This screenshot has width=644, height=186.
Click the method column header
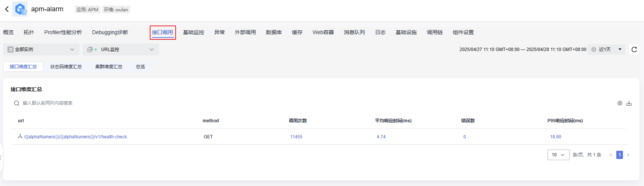coord(211,121)
